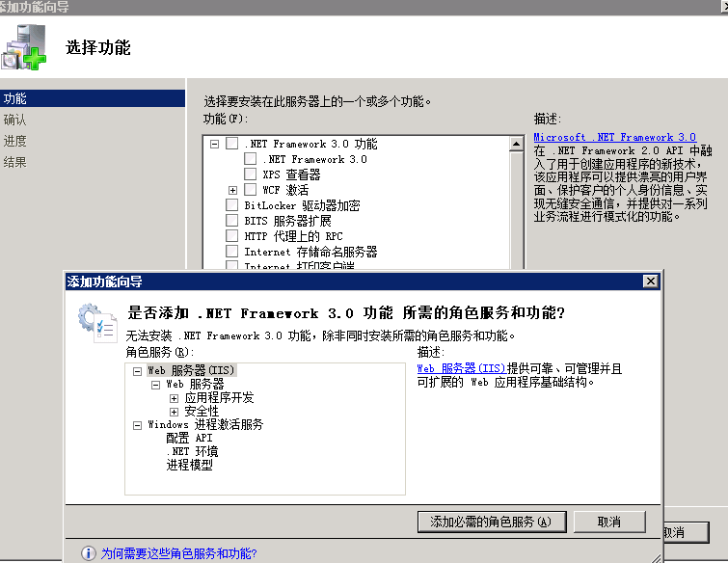The width and height of the screenshot is (728, 563).
Task: Click the HTTP 代理上的 RPC feature label
Action: point(293,236)
